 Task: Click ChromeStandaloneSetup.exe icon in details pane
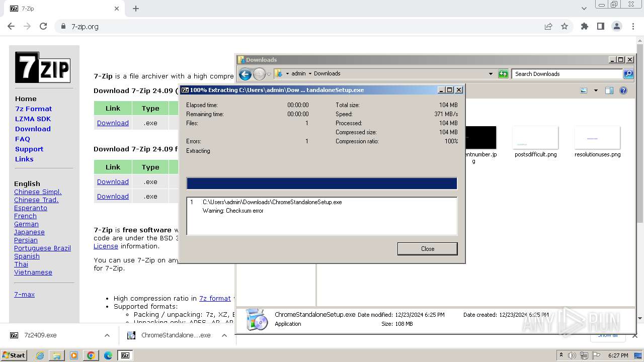coord(257,320)
